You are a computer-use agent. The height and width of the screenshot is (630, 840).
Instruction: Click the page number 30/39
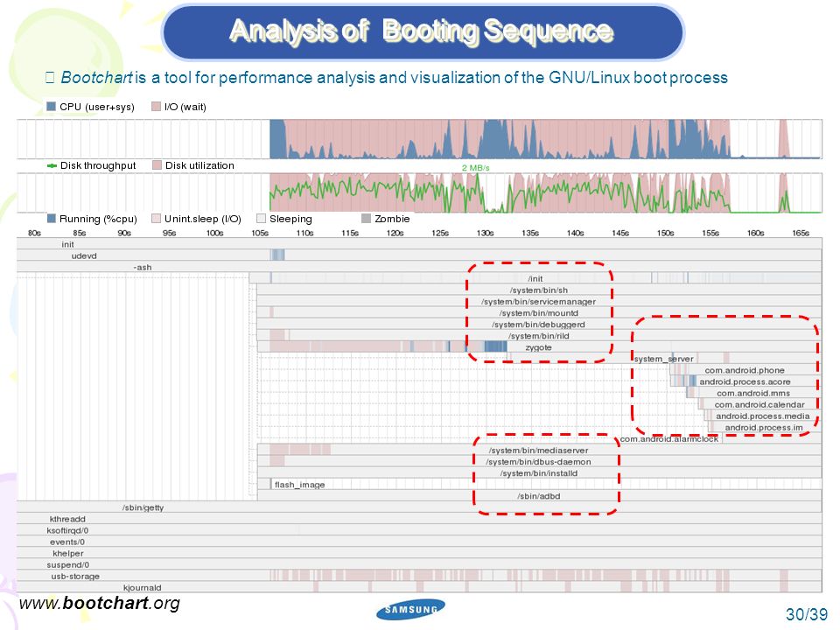[x=806, y=614]
